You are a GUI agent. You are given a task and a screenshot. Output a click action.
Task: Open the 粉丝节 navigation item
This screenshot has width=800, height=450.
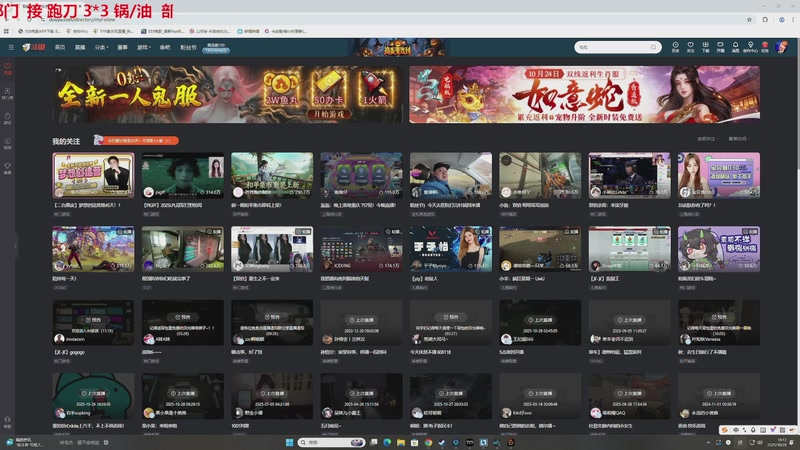[x=188, y=47]
